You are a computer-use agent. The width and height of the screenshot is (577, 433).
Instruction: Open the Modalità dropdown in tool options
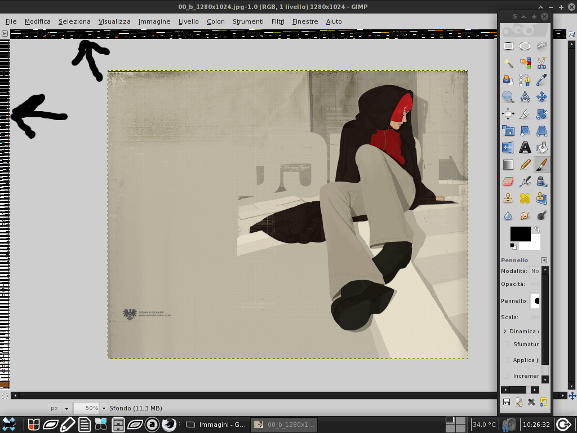tap(535, 271)
